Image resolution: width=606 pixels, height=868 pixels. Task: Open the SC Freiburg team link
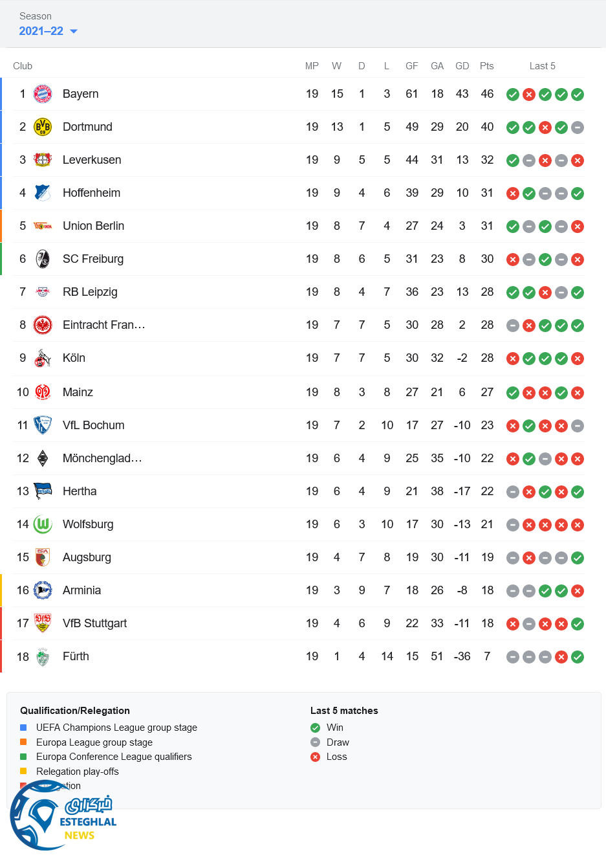click(x=93, y=259)
